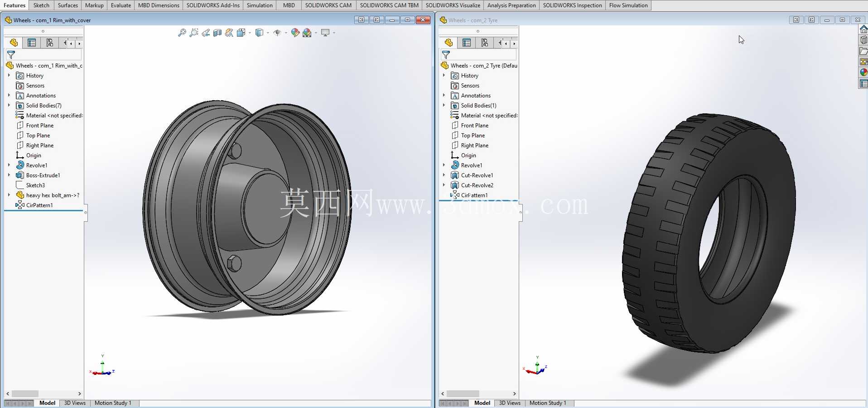Click the View Settings monitor icon

(325, 33)
